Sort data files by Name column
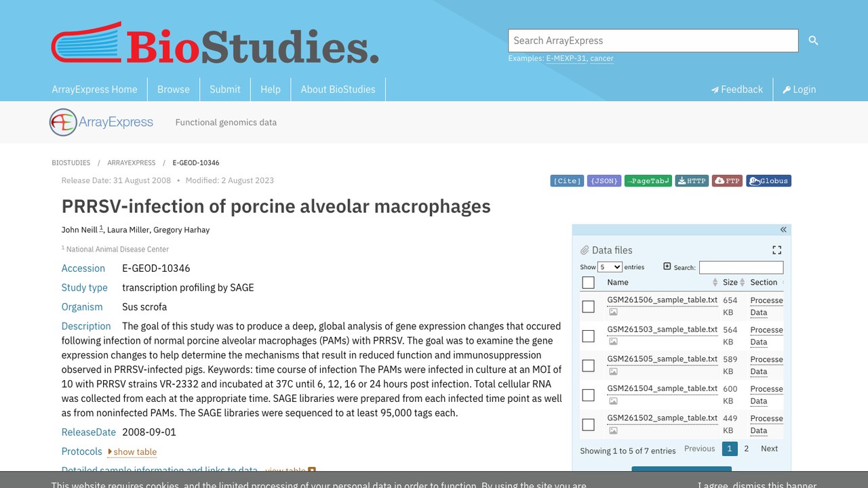Screen dimensions: 868x488 pos(661,283)
